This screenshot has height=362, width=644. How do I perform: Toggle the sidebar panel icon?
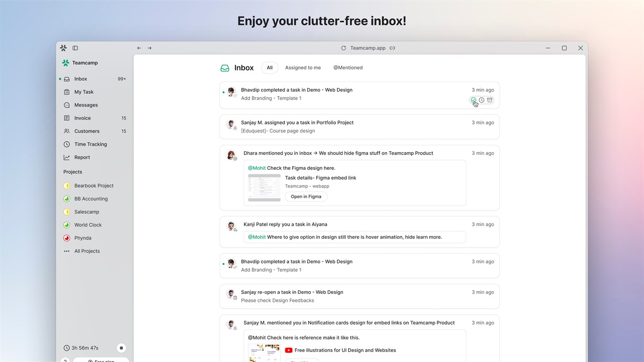[75, 48]
